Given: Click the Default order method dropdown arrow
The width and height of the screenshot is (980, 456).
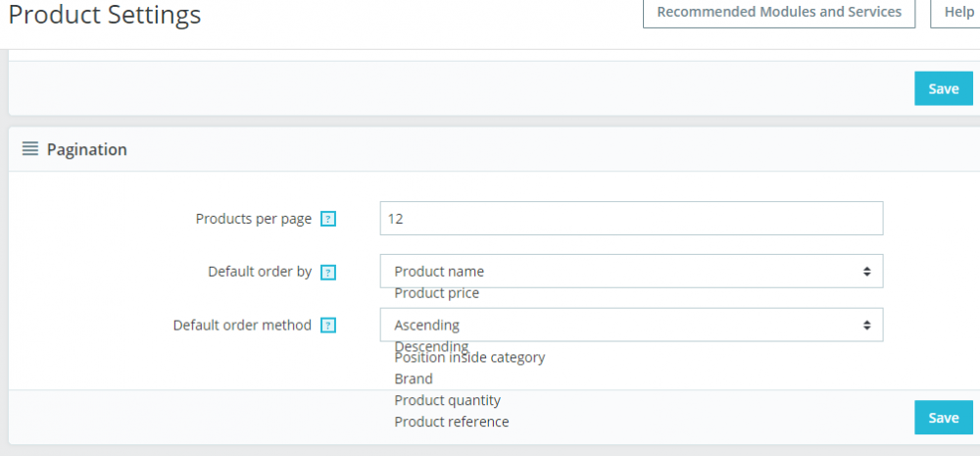Looking at the screenshot, I should point(866,325).
